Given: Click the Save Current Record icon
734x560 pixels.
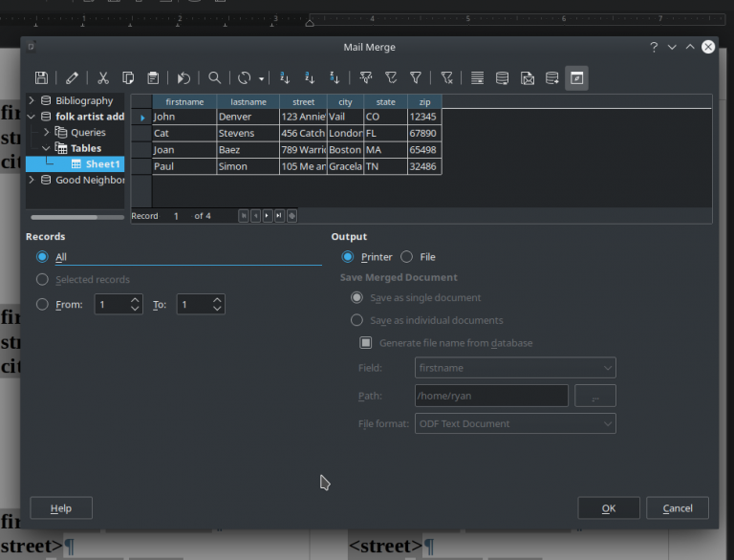Looking at the screenshot, I should [x=41, y=78].
